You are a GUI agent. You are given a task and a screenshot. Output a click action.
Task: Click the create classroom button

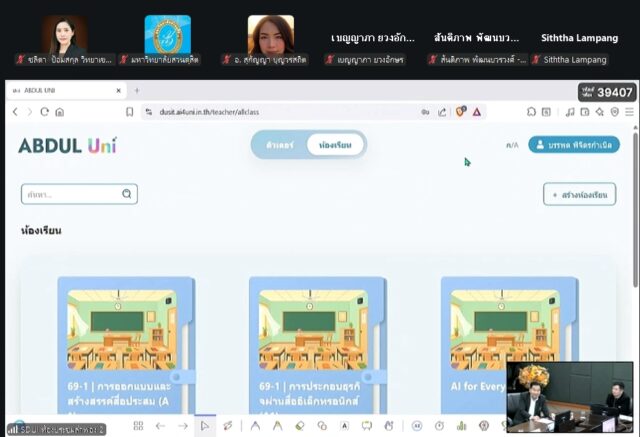click(x=579, y=195)
